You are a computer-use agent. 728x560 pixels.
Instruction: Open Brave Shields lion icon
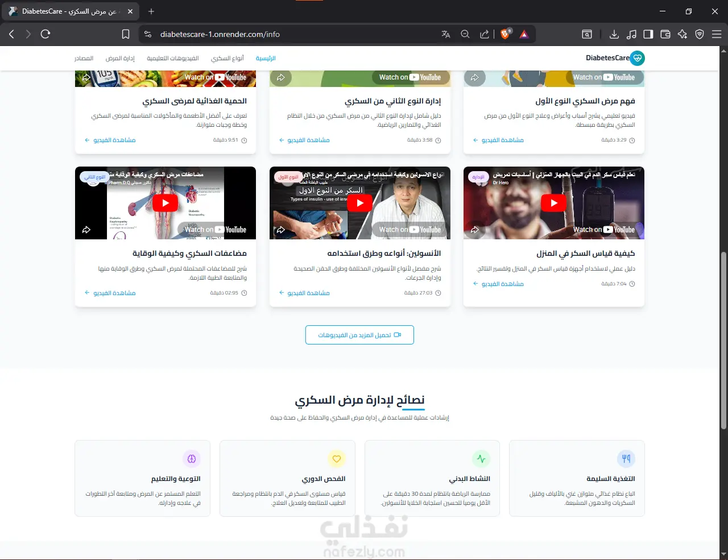click(505, 34)
